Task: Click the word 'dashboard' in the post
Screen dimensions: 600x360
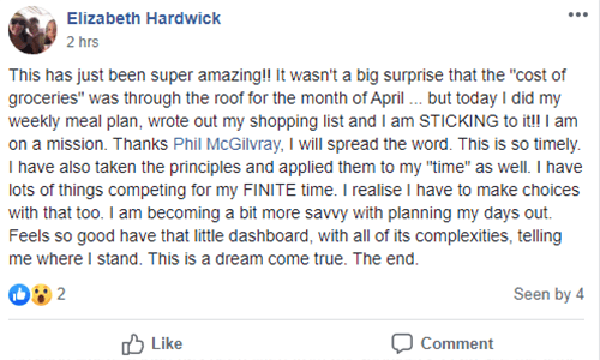Action: 268,236
